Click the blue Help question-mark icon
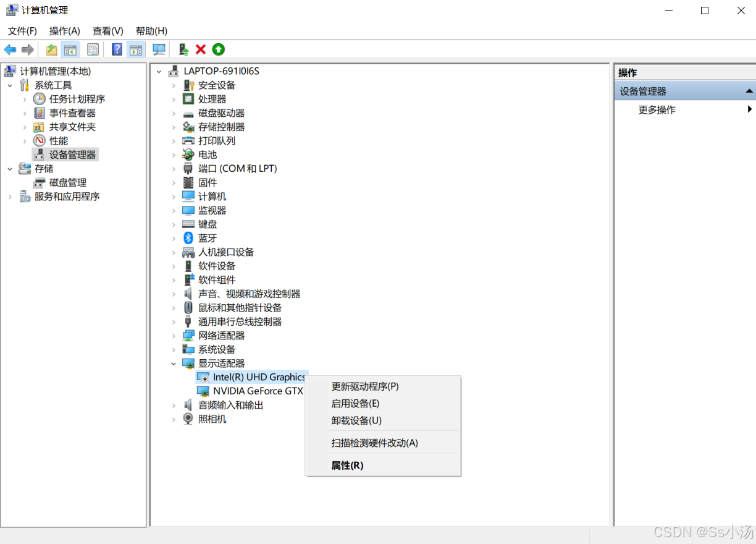 117,49
